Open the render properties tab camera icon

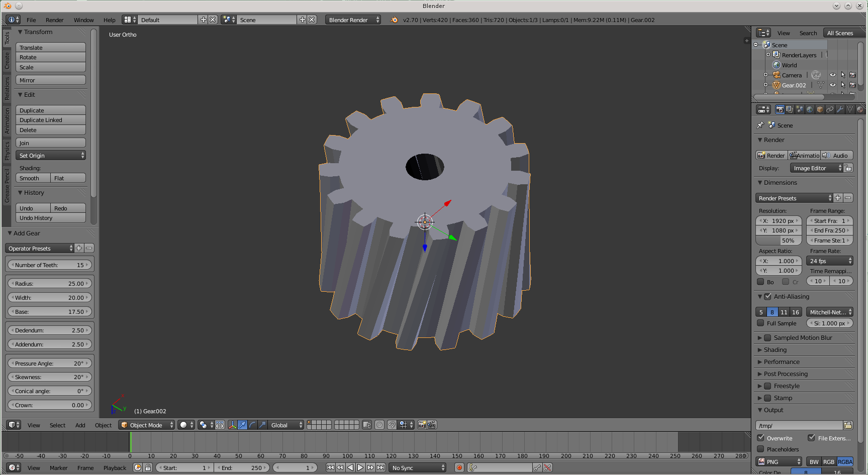[x=780, y=109]
